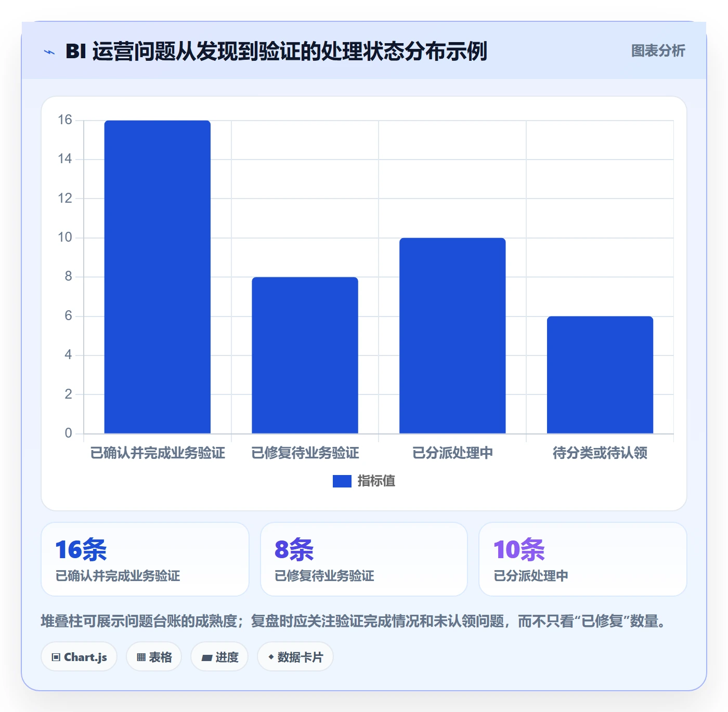Click the 待分类或待认领 axis label
The width and height of the screenshot is (728, 712).
pyautogui.click(x=600, y=453)
